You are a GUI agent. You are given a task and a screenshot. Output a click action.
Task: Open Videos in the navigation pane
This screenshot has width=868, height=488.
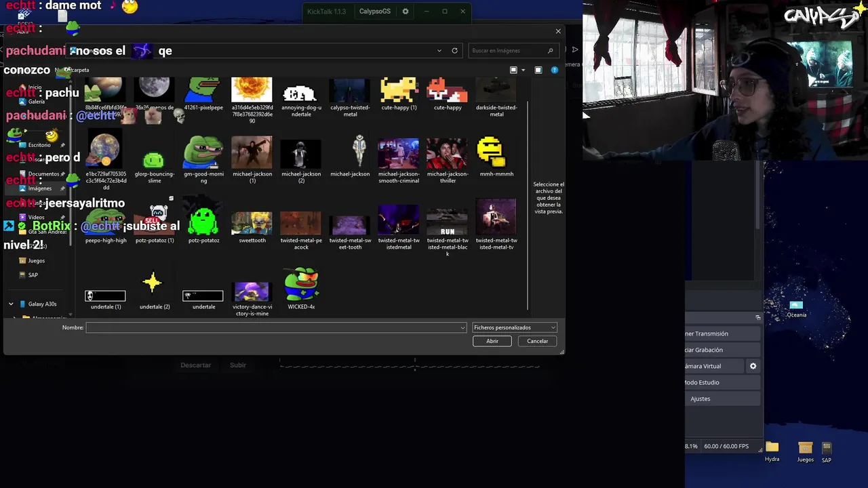(37, 218)
